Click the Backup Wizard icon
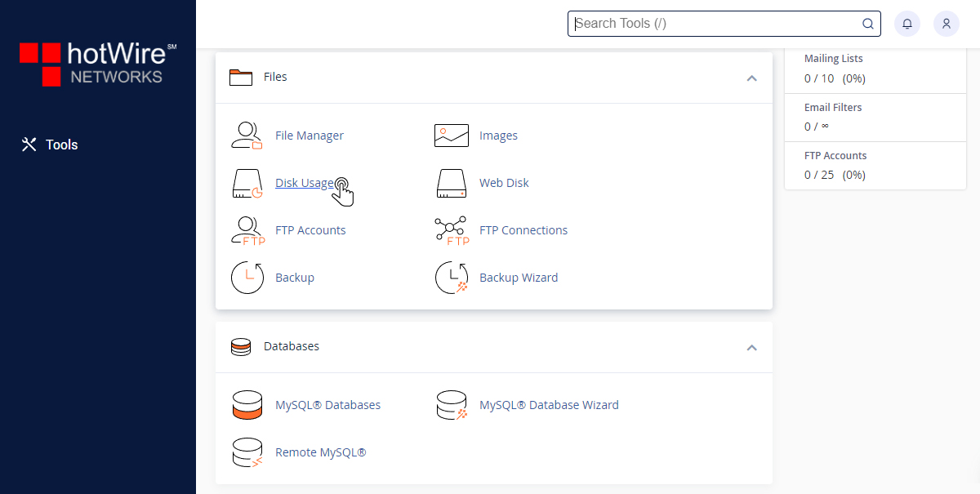This screenshot has width=980, height=494. point(451,278)
